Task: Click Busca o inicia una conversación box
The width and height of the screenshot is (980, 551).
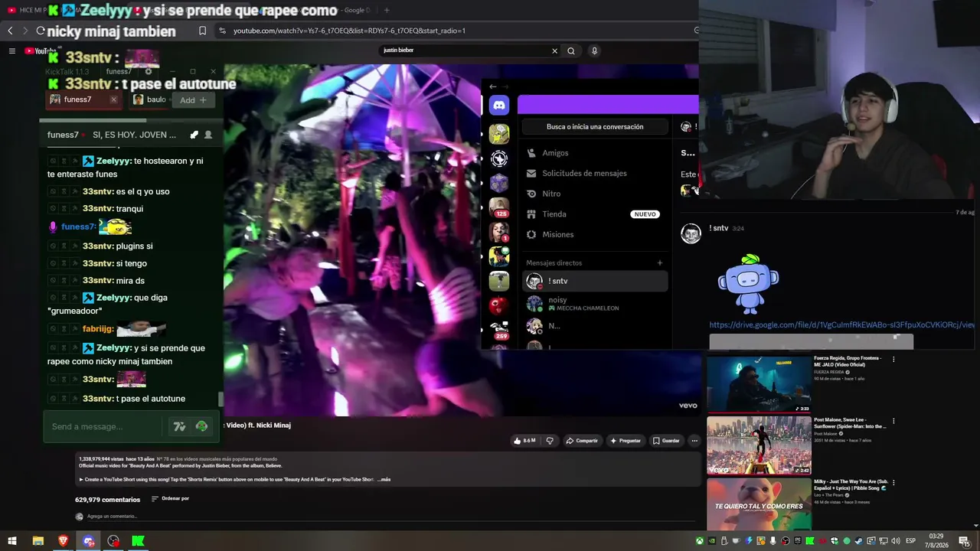Action: [x=595, y=127]
